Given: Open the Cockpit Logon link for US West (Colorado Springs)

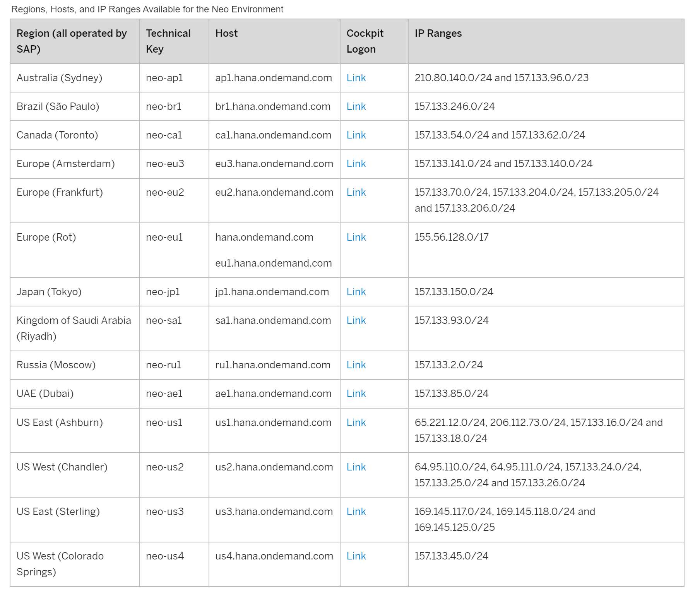Looking at the screenshot, I should [356, 556].
